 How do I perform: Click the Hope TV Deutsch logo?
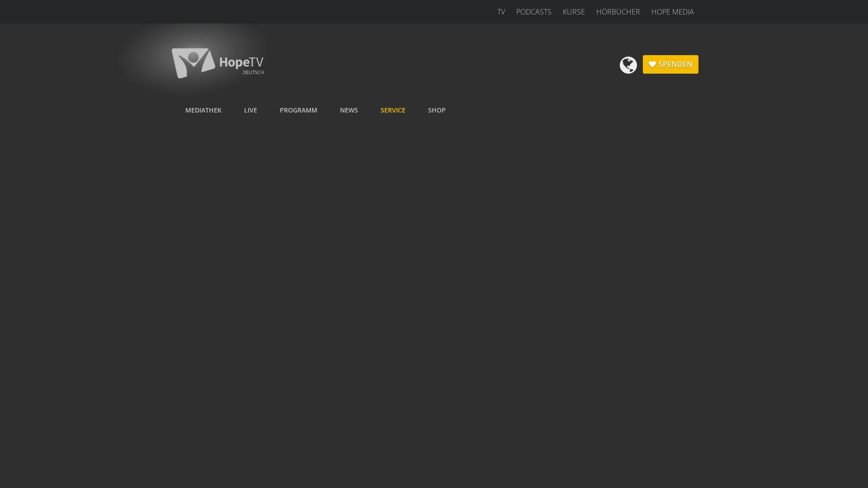click(x=217, y=63)
